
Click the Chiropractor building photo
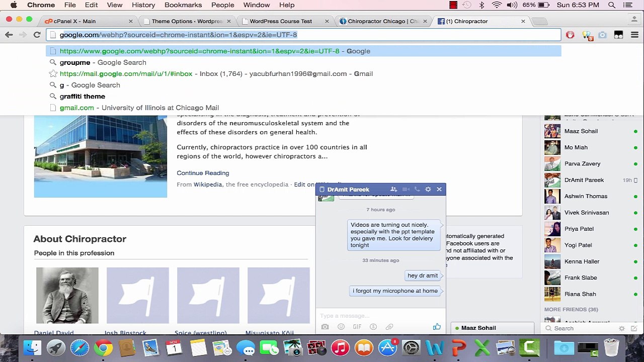[101, 156]
